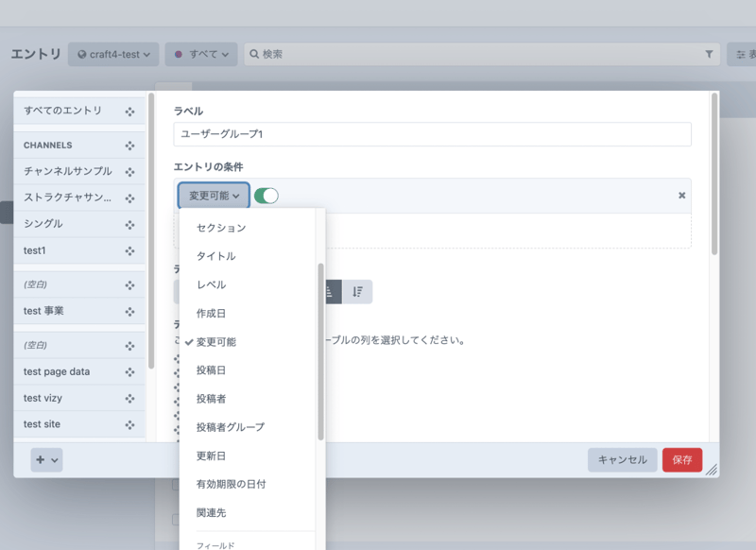The image size is (756, 550).
Task: Select the シングル source in sidebar
Action: (x=43, y=224)
